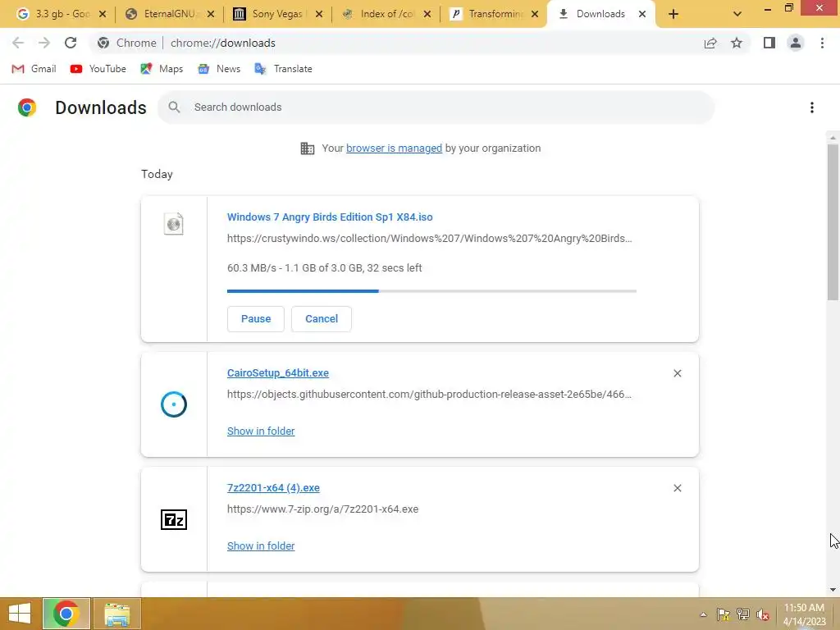Click the 7-zip.org source URL text

point(322,509)
